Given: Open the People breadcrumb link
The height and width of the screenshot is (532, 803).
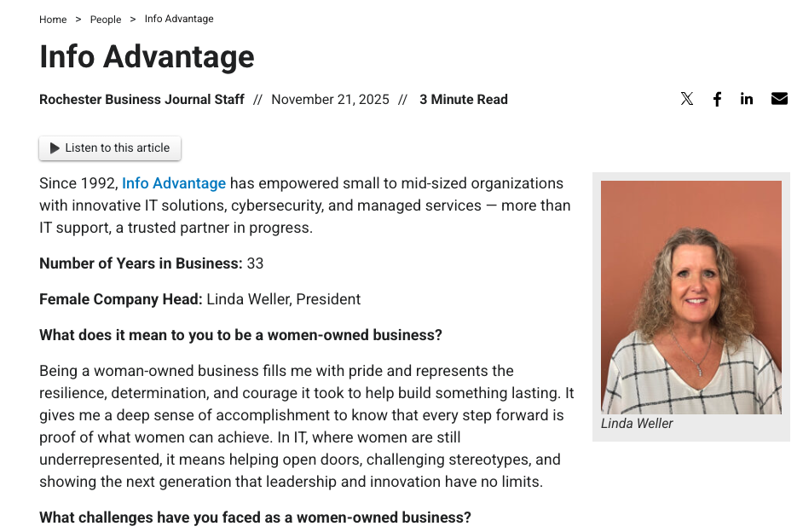Looking at the screenshot, I should tap(106, 20).
